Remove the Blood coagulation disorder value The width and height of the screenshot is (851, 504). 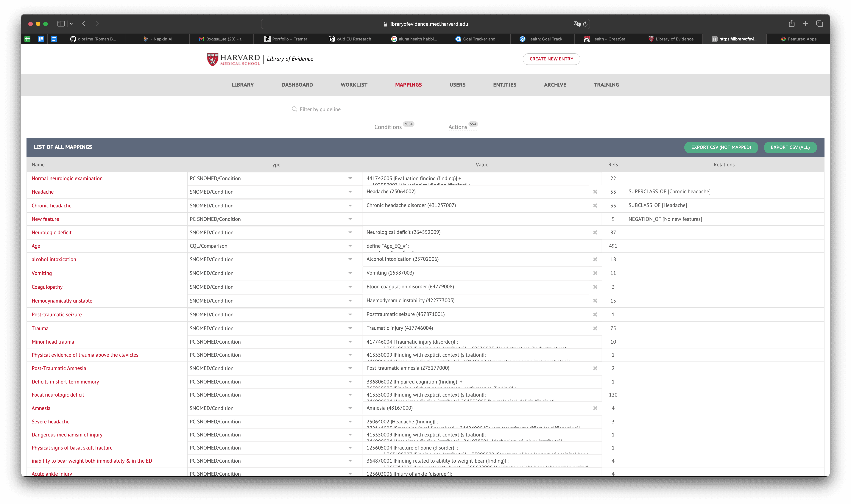(595, 287)
